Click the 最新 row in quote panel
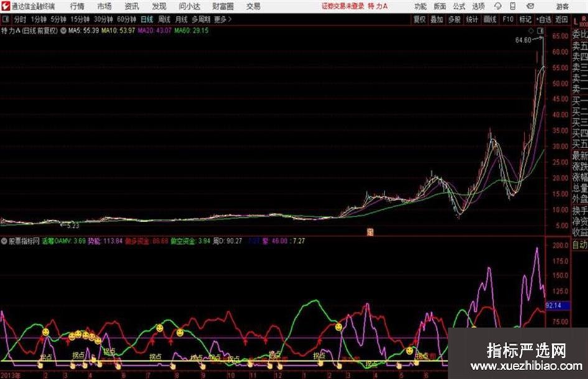The height and width of the screenshot is (379, 588). coord(580,156)
